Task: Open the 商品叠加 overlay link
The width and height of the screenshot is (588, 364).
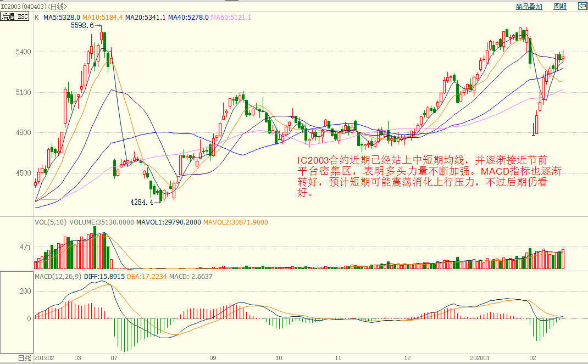Action: click(529, 7)
